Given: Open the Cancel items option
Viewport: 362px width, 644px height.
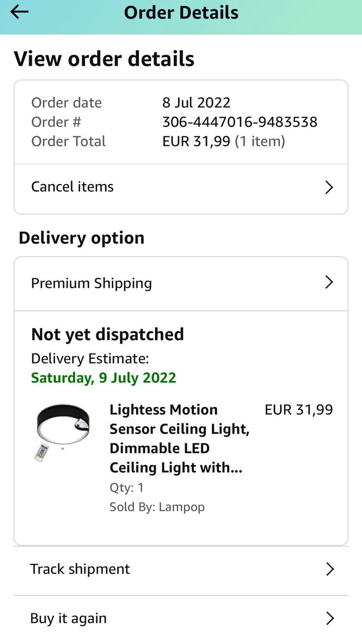Looking at the screenshot, I should pos(73,187).
